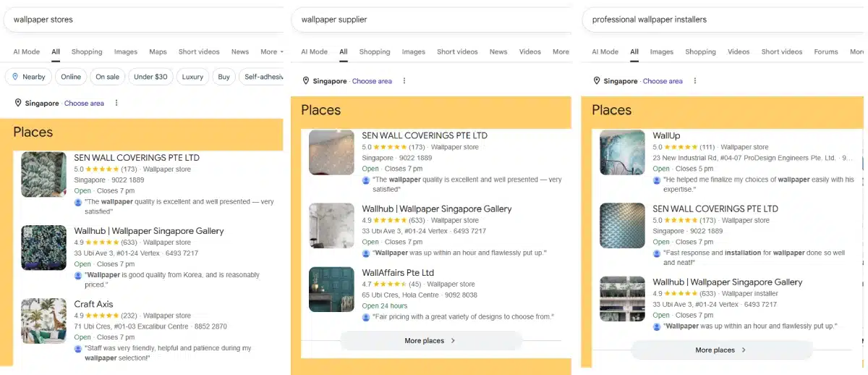Toggle the Under $30 filter chip
Viewport: 868px width, 375px height.
coord(150,77)
